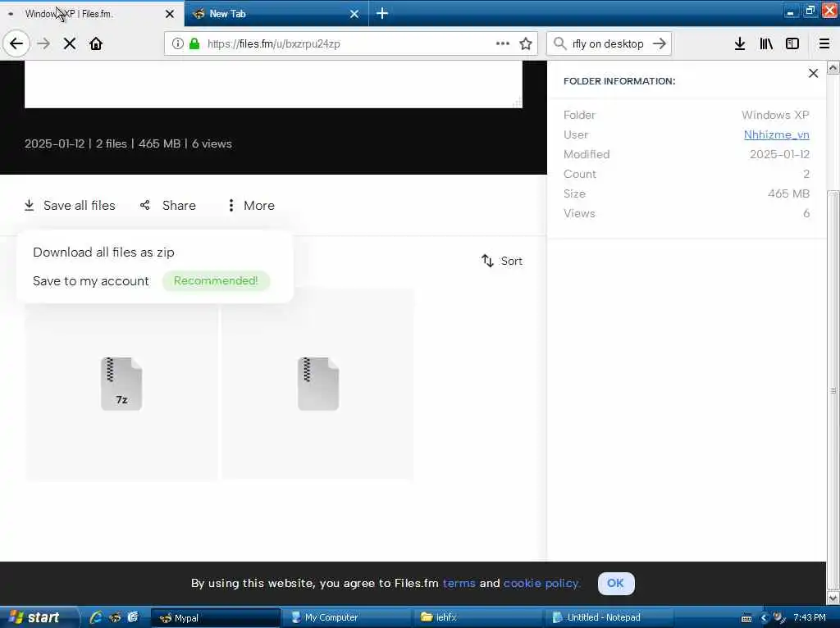Click the page scrollbar up arrow
Screen dimensions: 840x628
[x=833, y=67]
